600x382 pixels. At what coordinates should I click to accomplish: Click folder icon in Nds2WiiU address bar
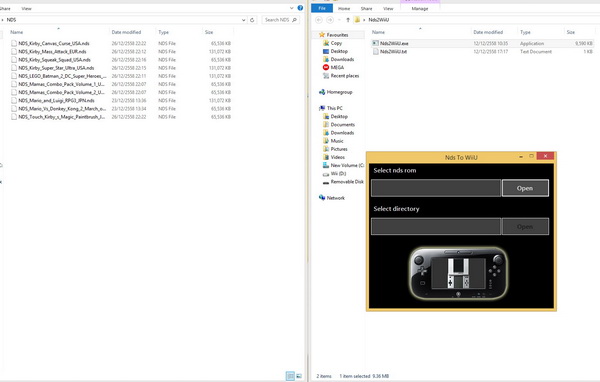coord(357,20)
